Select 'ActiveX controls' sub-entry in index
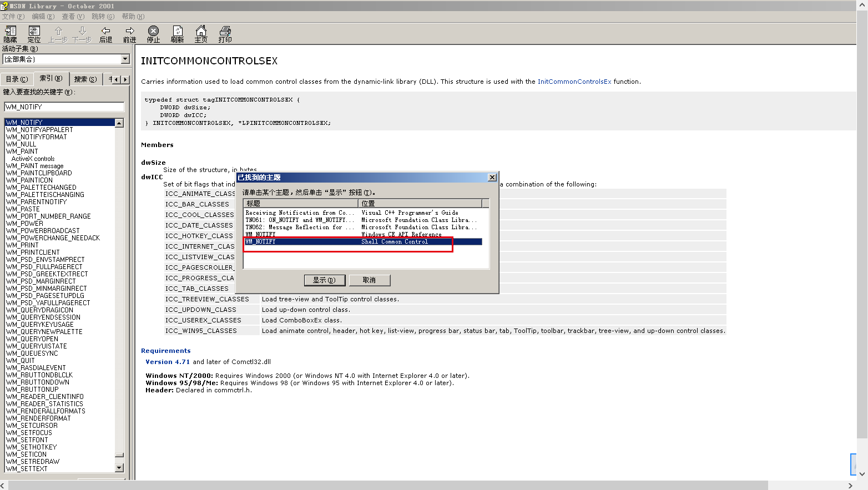The image size is (868, 490). point(33,159)
